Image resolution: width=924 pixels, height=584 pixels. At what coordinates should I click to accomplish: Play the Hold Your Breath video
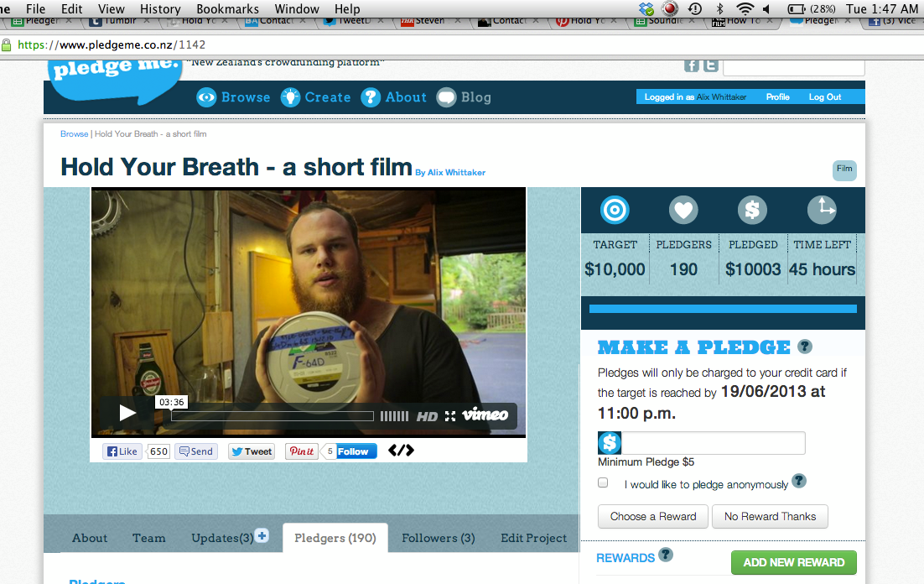127,413
